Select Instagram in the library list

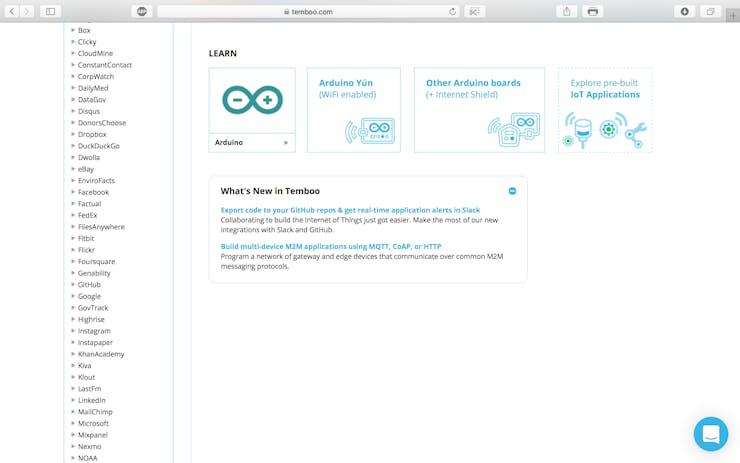coord(94,331)
